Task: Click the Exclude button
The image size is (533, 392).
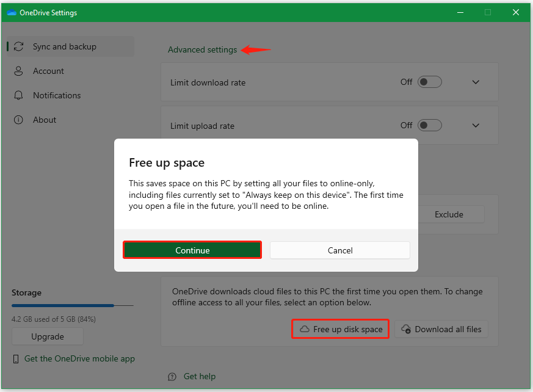Action: point(449,214)
